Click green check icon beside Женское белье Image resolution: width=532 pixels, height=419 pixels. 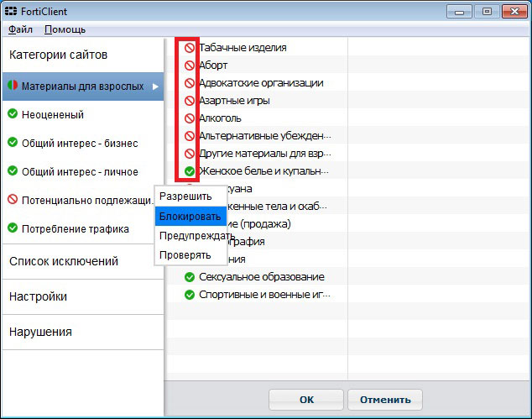[190, 171]
